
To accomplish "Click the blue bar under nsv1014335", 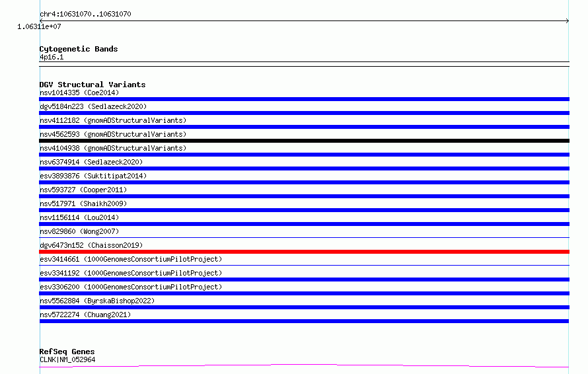I will click(304, 99).
